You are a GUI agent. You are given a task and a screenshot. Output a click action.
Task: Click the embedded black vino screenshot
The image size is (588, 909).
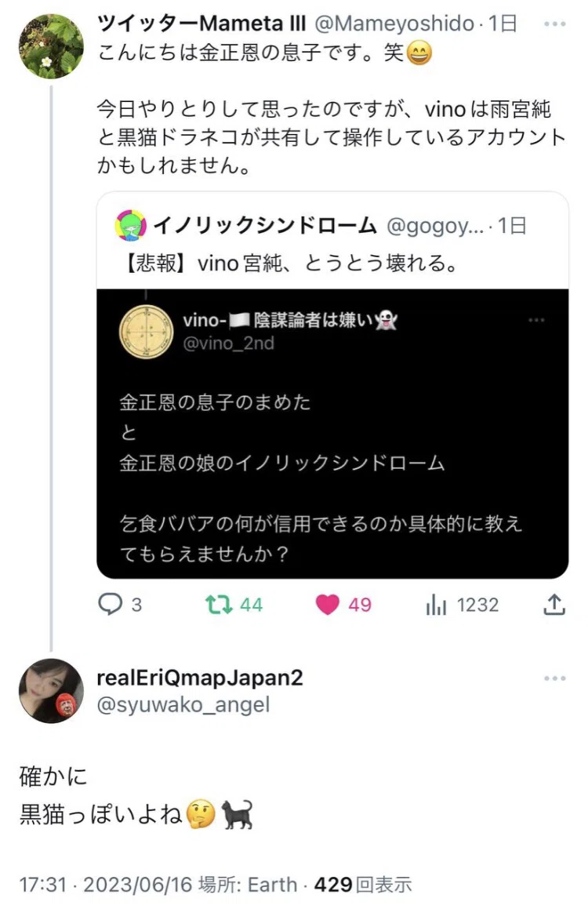[x=332, y=434]
